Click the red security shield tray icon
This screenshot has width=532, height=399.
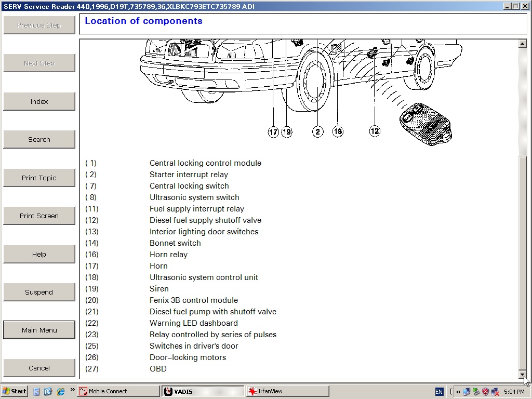(x=486, y=392)
